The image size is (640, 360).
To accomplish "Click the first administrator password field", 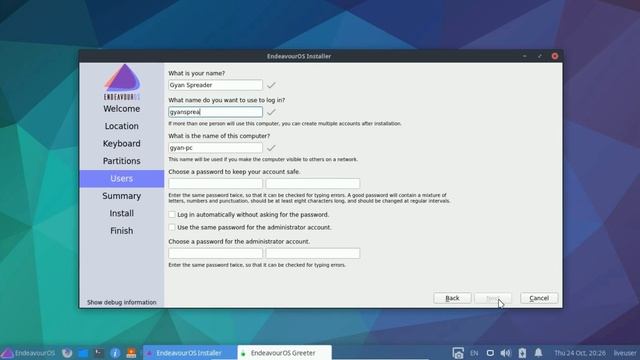I will 216,253.
